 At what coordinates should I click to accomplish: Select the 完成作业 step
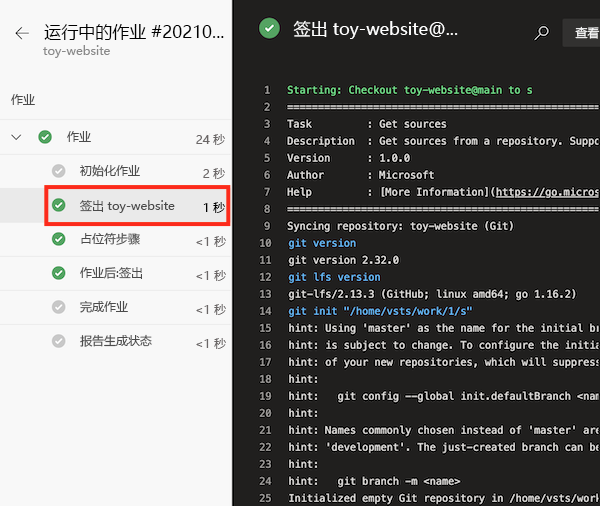click(x=115, y=307)
